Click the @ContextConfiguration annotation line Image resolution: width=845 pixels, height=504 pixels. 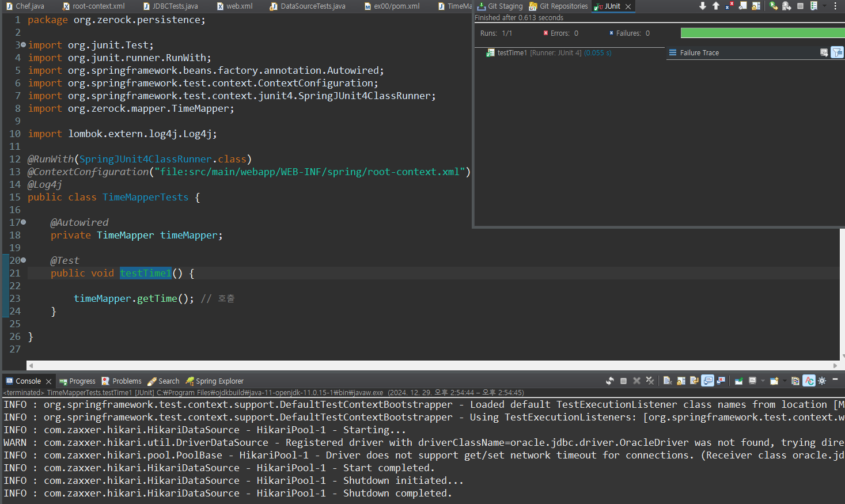(x=249, y=172)
